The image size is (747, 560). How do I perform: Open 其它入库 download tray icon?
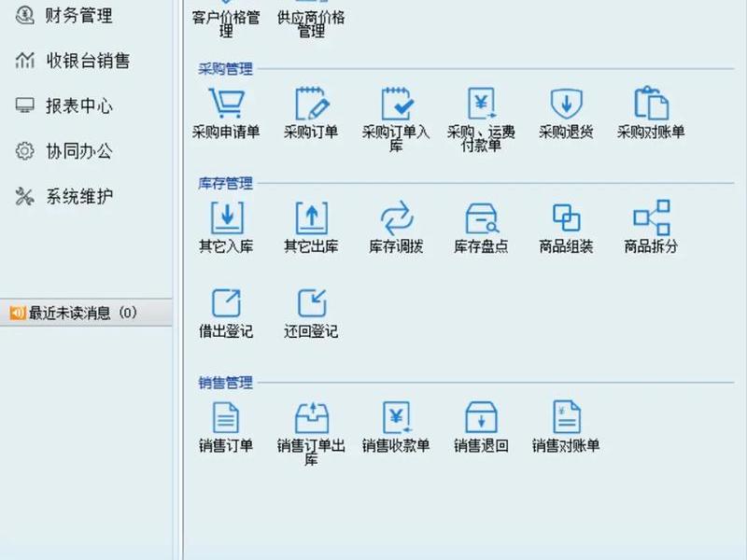227,217
